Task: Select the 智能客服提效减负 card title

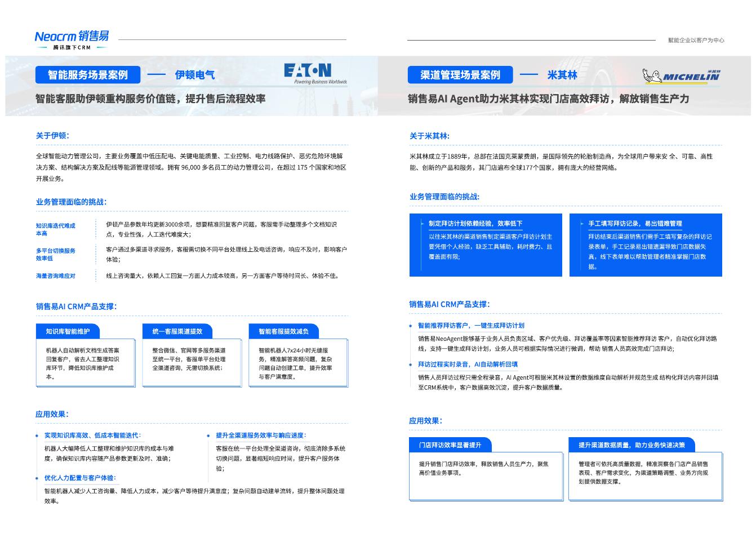Action: pyautogui.click(x=283, y=331)
